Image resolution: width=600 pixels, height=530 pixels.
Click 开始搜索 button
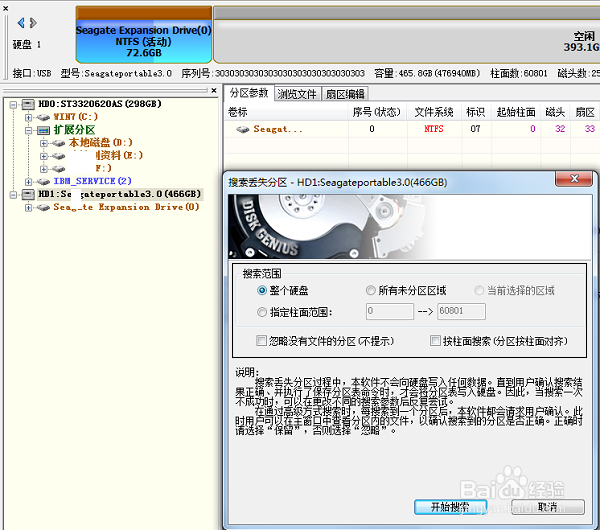[450, 507]
